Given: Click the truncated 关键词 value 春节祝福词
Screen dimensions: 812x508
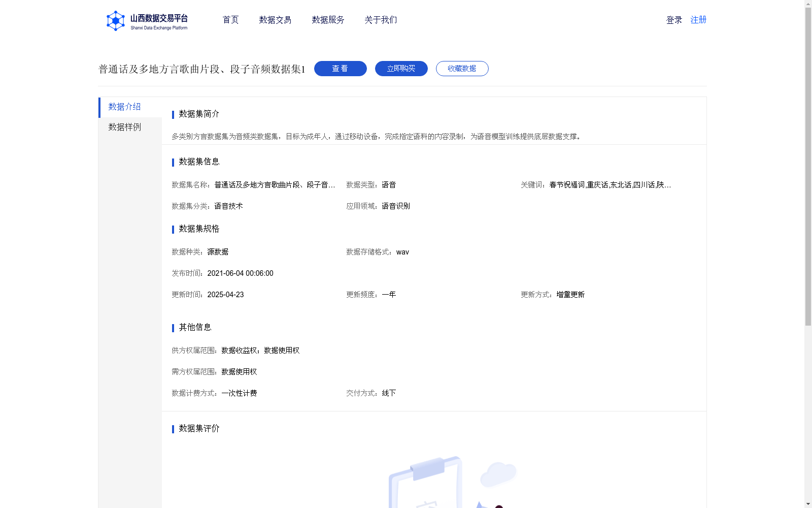Looking at the screenshot, I should (x=610, y=185).
